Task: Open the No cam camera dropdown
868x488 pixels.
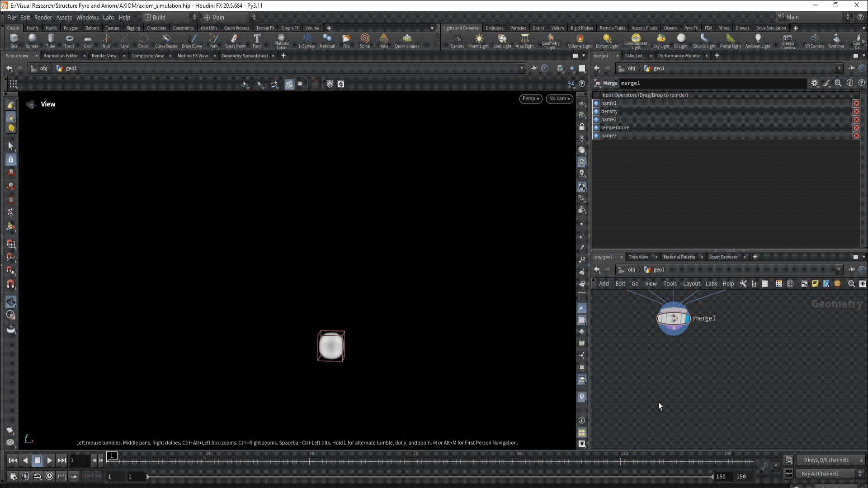Action: click(559, 99)
